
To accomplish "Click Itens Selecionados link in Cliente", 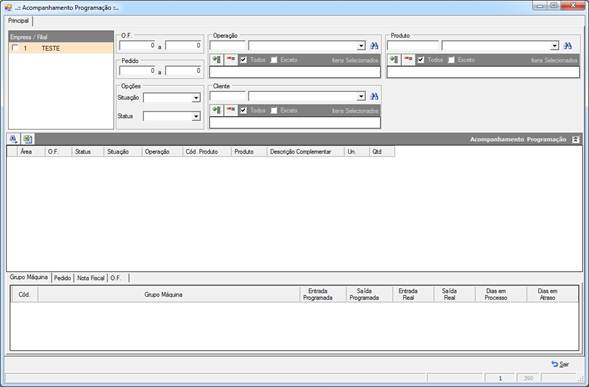I will [x=355, y=111].
